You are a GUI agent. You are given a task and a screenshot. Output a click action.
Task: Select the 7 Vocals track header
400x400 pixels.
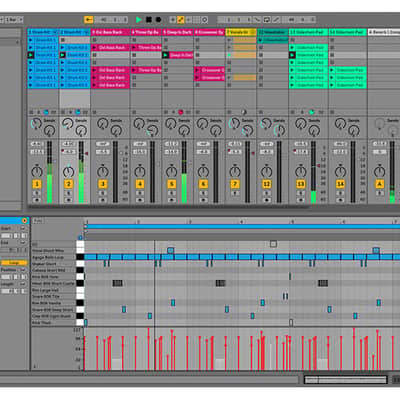tap(241, 32)
